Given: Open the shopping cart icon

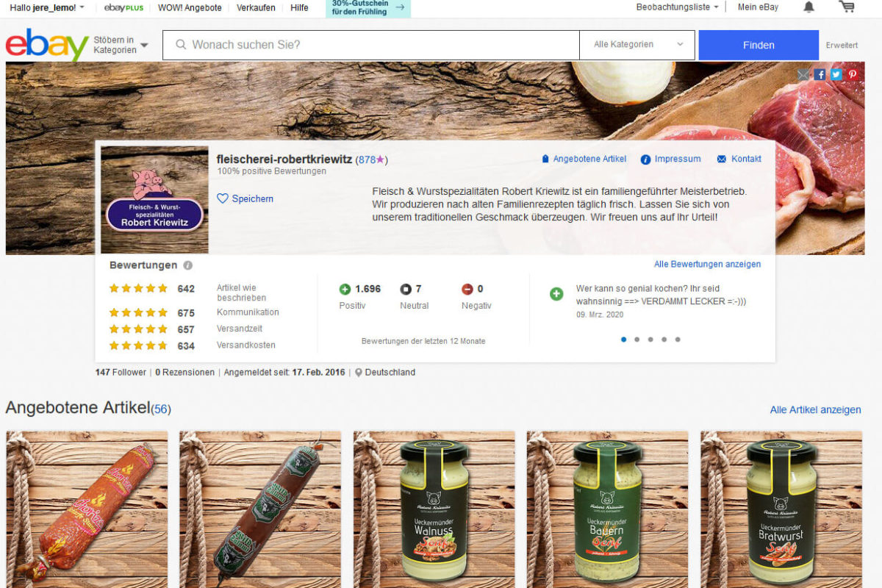Looking at the screenshot, I should pos(847,7).
